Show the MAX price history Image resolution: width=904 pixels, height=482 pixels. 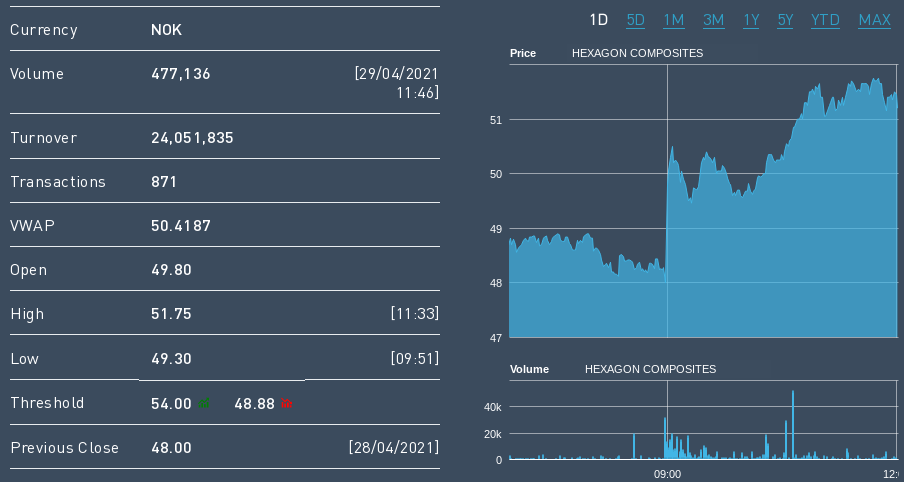point(874,20)
